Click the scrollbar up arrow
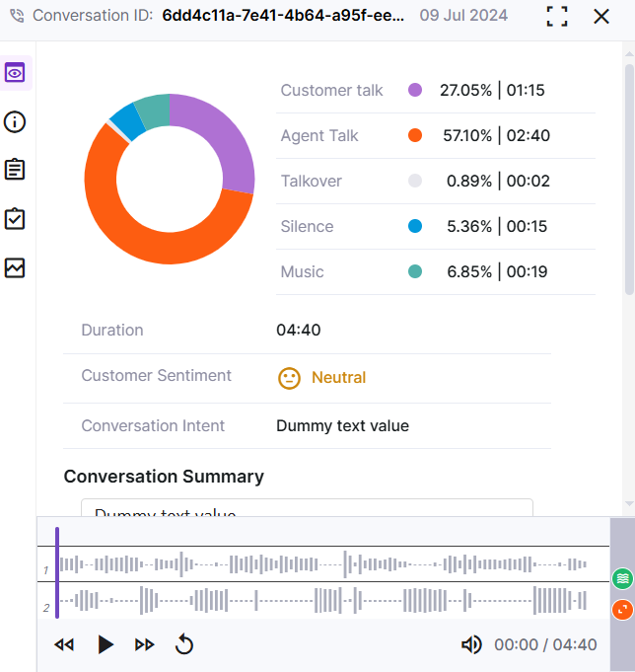 (629, 54)
